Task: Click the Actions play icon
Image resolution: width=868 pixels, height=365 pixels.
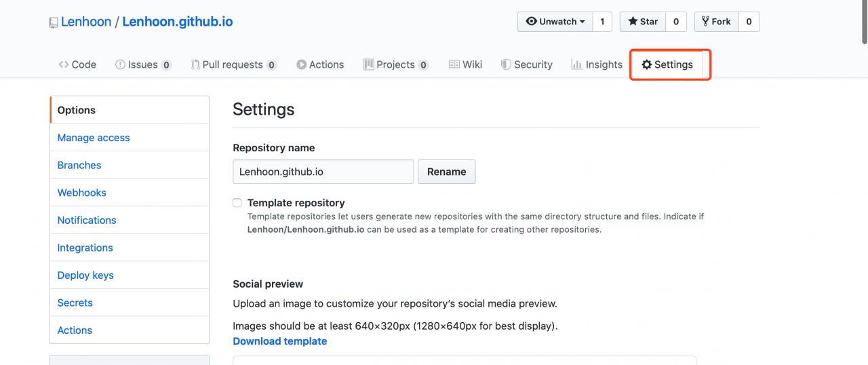Action: click(x=302, y=64)
